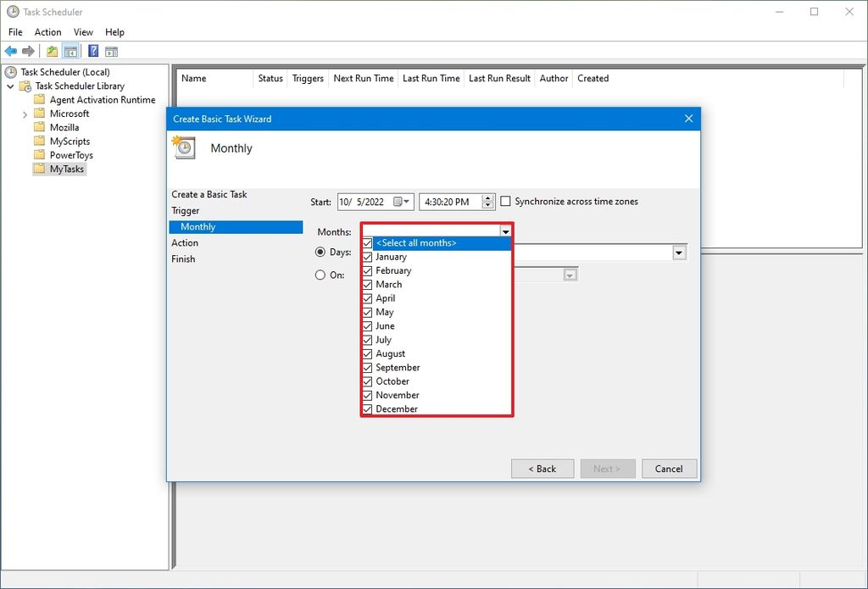Click the forward navigation arrow icon

click(x=28, y=49)
